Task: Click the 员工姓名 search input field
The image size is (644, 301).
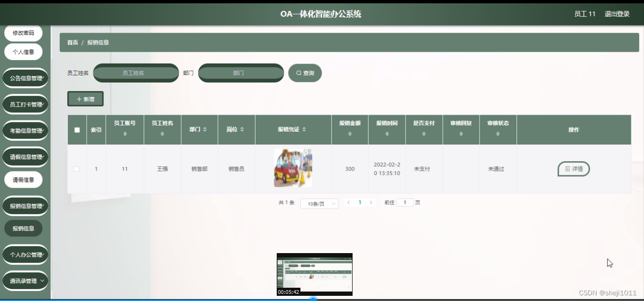Action: [x=136, y=73]
